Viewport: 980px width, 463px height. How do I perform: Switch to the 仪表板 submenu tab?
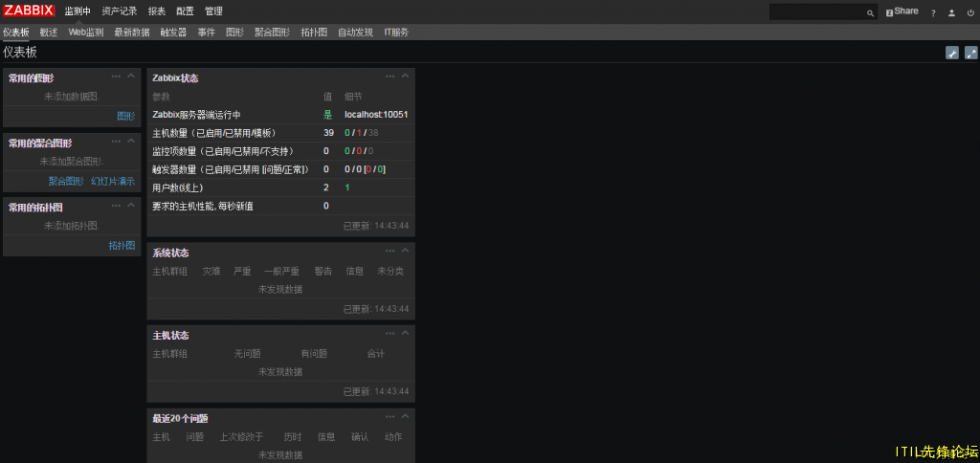tap(15, 33)
